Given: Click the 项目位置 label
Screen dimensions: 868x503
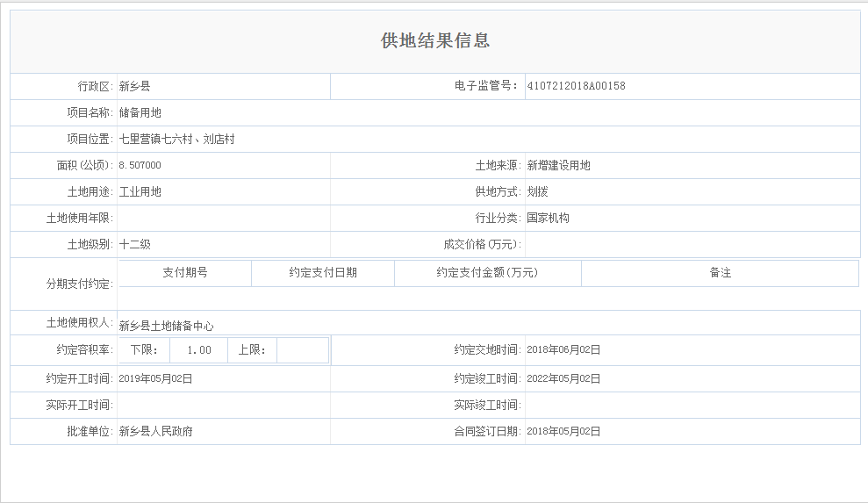Looking at the screenshot, I should tap(90, 139).
